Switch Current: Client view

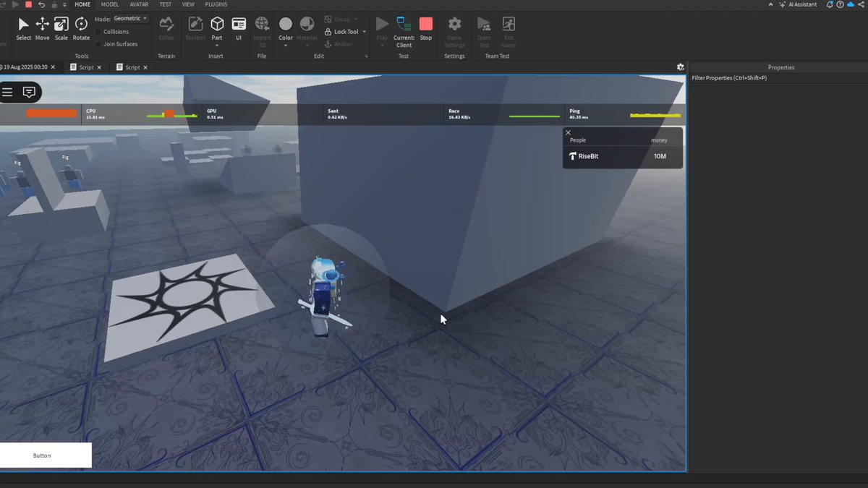pos(404,32)
